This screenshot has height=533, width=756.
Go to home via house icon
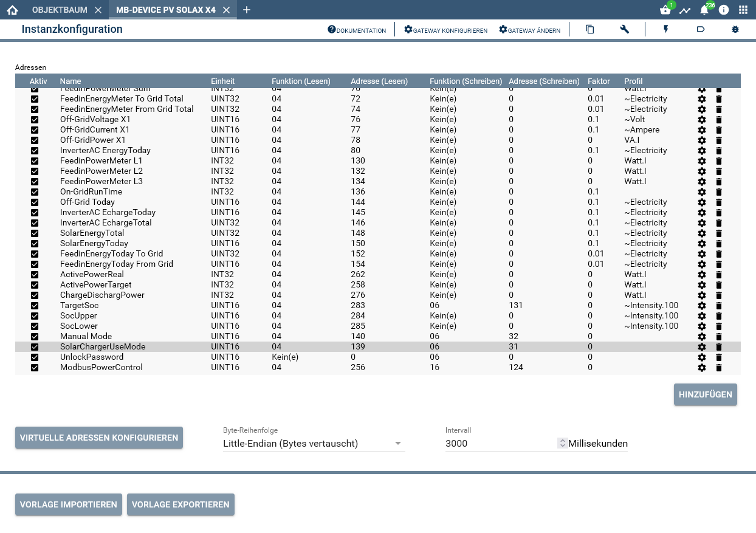[12, 10]
